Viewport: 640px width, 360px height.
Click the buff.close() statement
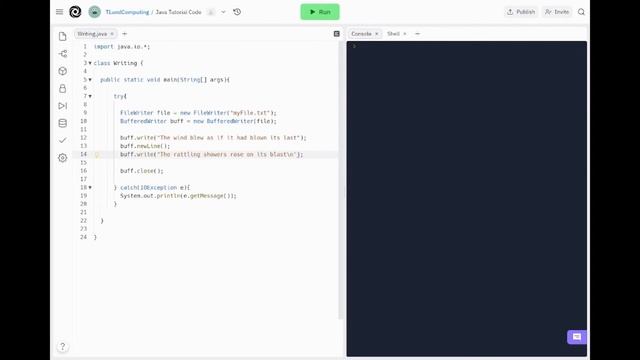tap(142, 171)
